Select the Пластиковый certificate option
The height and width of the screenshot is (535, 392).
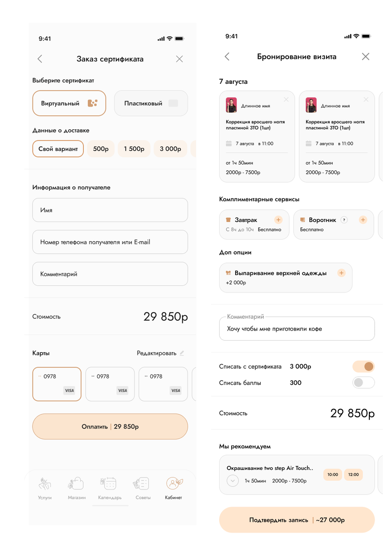[x=151, y=103]
